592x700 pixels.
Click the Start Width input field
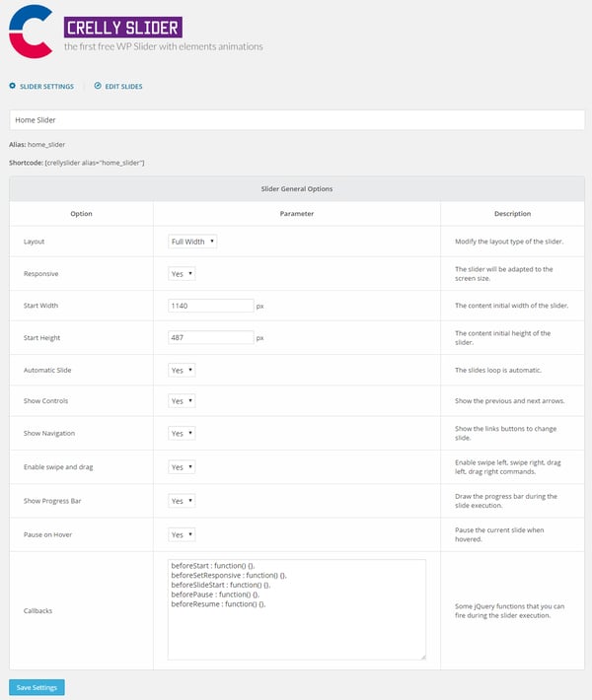point(211,306)
